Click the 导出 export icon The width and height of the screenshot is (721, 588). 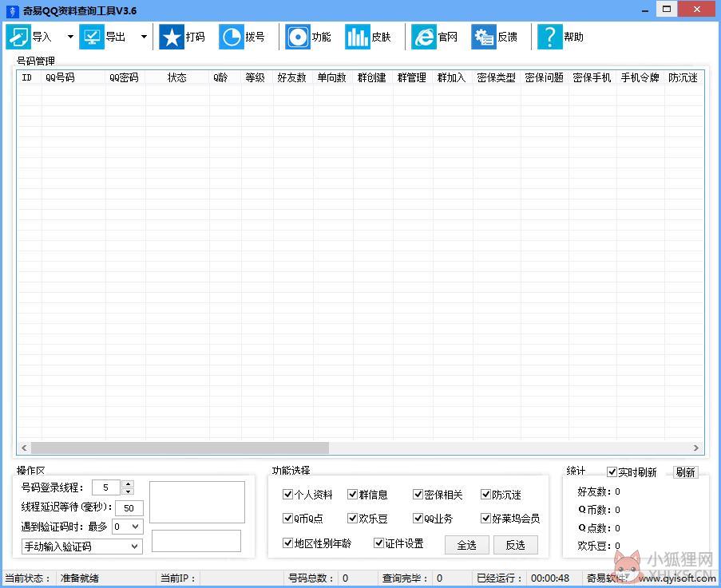[92, 37]
